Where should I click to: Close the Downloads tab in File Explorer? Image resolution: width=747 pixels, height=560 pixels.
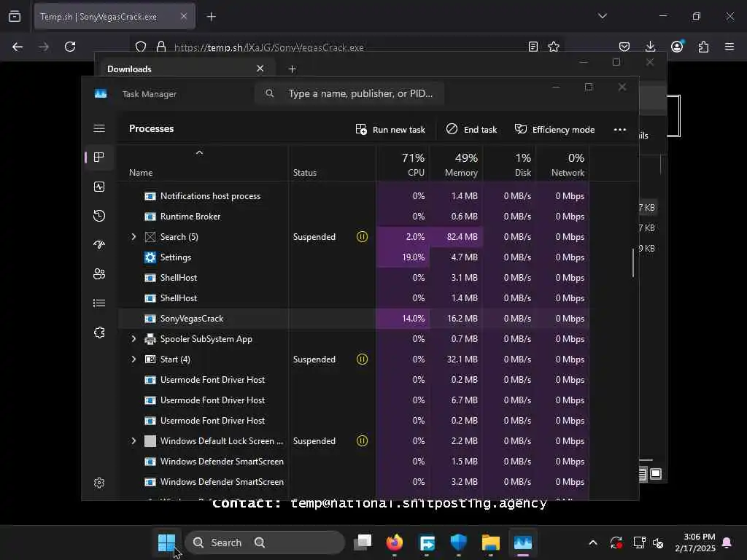pos(260,69)
